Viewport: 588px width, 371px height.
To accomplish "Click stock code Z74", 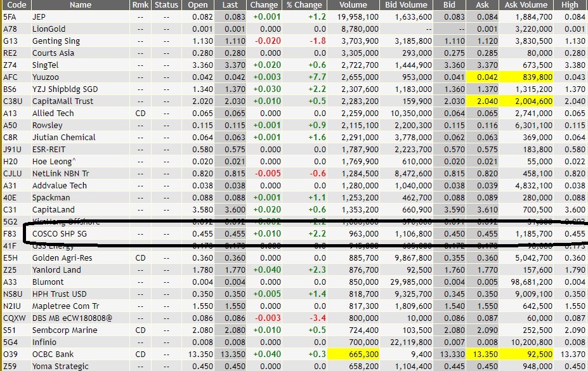I will pos(10,65).
